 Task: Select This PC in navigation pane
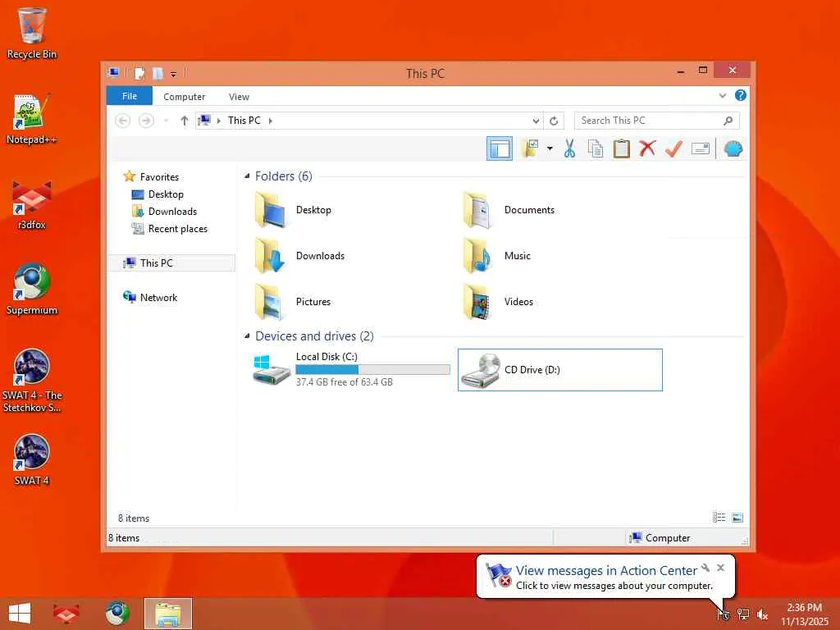click(171, 263)
